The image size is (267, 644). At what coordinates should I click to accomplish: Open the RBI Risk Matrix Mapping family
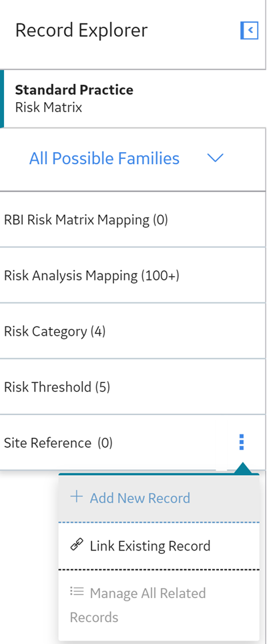[133, 220]
